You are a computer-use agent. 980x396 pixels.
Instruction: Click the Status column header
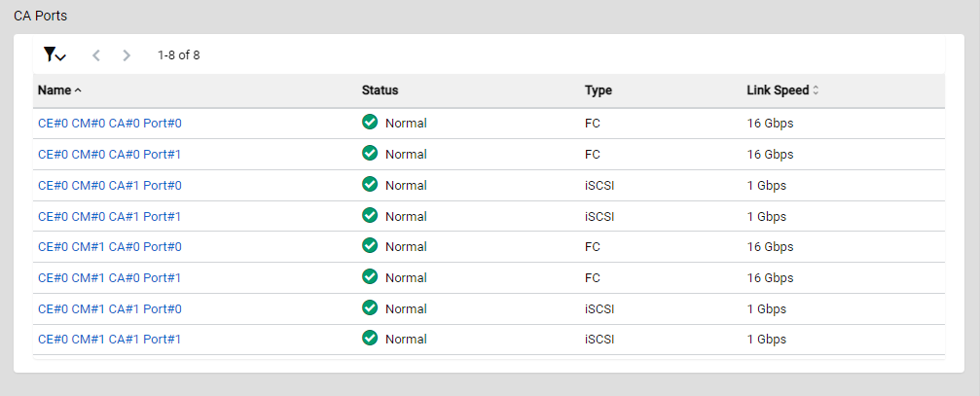[x=380, y=90]
